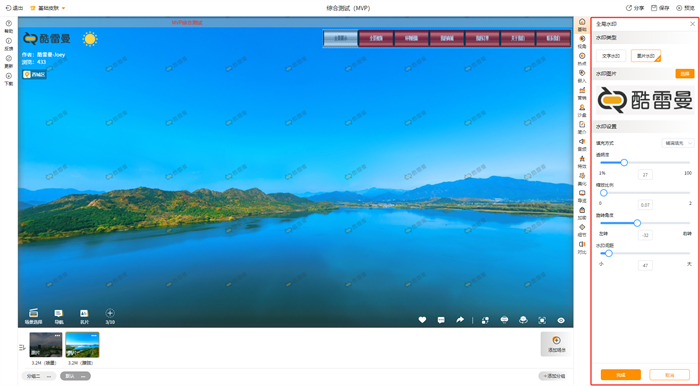
Task: Click the share arrow icon in viewer
Action: tap(460, 320)
